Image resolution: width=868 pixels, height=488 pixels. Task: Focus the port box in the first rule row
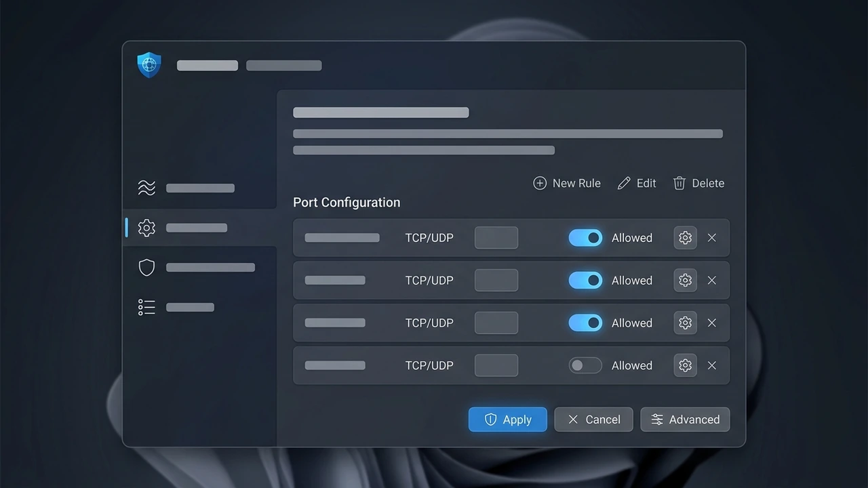[x=496, y=238]
